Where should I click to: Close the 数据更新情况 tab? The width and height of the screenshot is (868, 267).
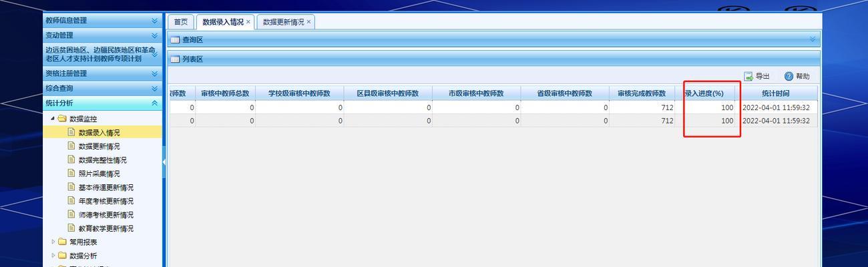click(308, 22)
